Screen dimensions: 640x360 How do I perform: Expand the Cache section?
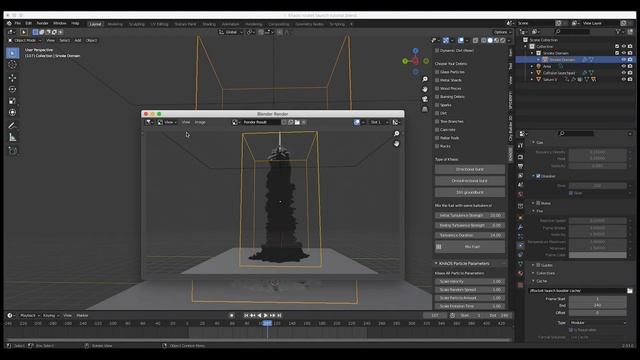[x=533, y=281]
